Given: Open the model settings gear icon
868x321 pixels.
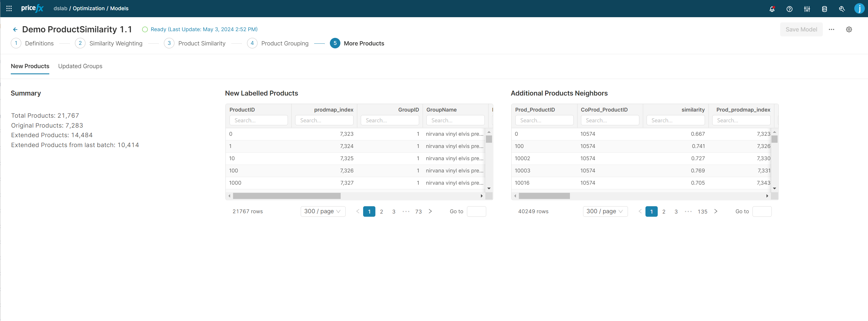Looking at the screenshot, I should [x=849, y=30].
